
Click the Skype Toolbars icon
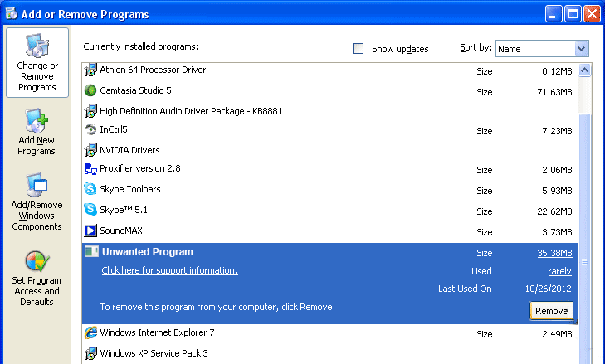[x=90, y=189]
